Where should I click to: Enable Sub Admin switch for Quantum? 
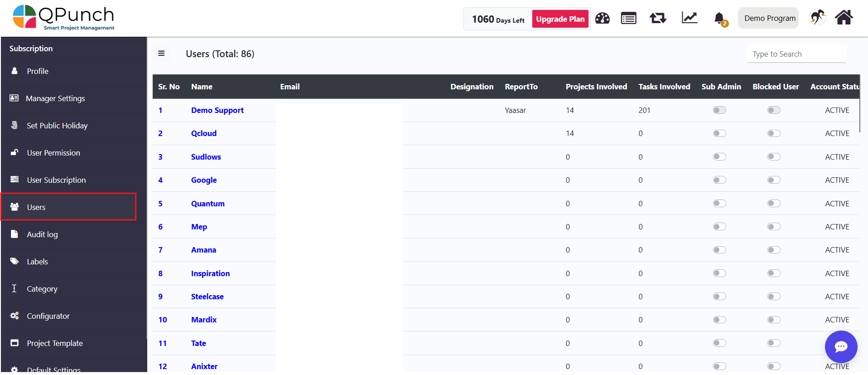[x=719, y=204]
